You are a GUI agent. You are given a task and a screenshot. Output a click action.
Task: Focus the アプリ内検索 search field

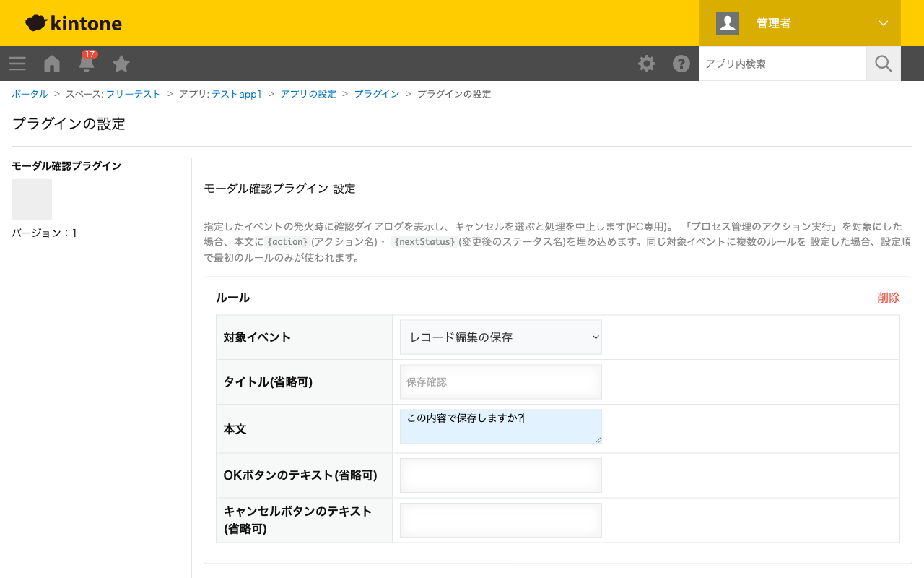(x=783, y=64)
